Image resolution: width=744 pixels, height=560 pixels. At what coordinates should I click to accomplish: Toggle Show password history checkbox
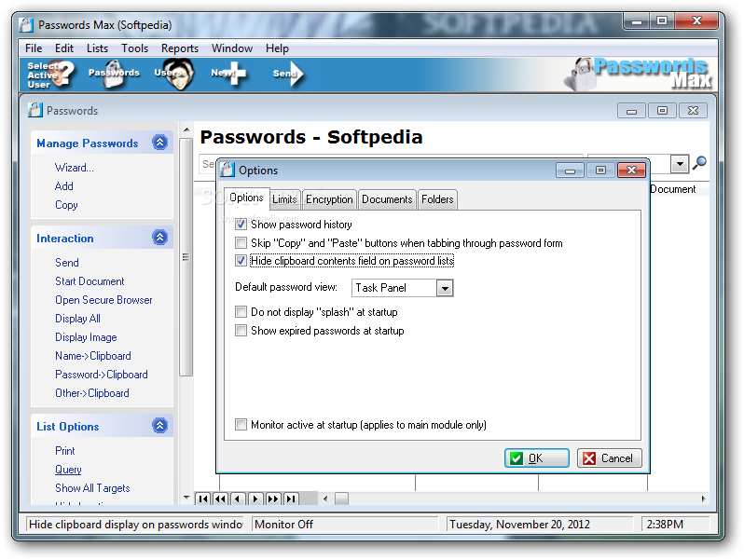(x=241, y=225)
